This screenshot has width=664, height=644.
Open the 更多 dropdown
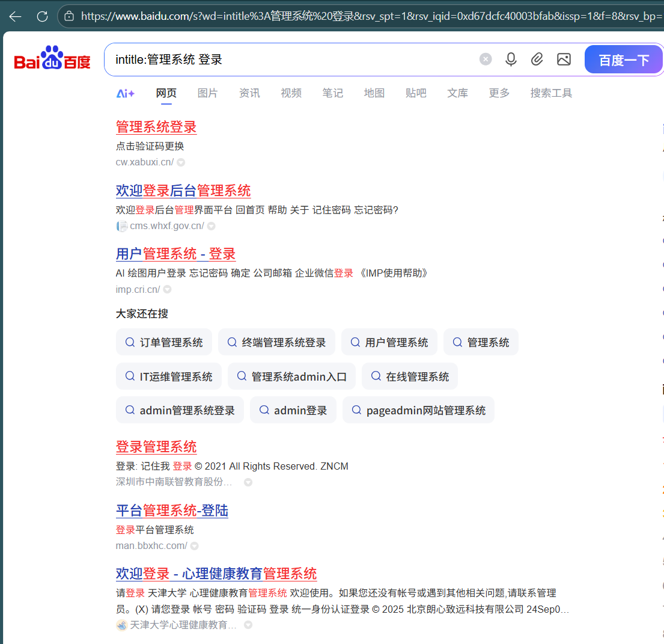coord(499,93)
